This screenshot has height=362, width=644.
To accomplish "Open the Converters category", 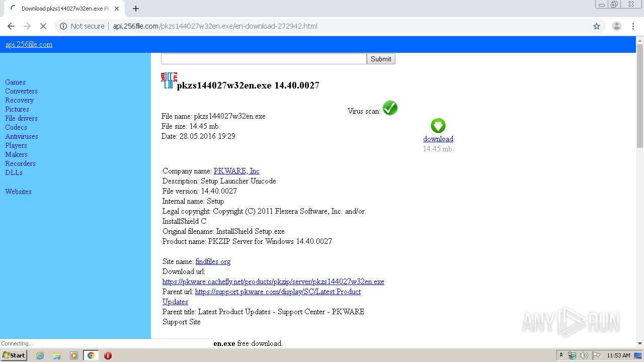I will 21,91.
